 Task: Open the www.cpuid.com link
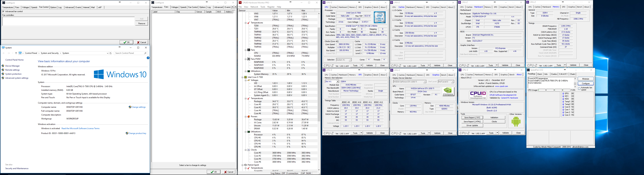(x=501, y=86)
